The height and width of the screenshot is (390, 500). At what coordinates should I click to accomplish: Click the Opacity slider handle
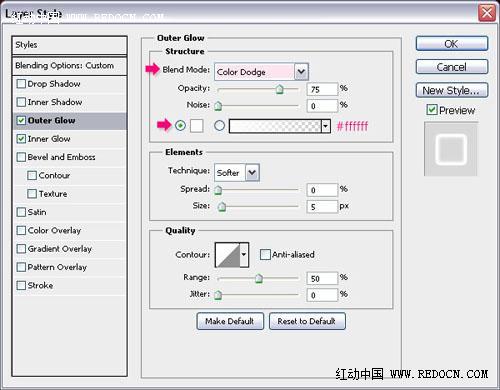point(279,89)
